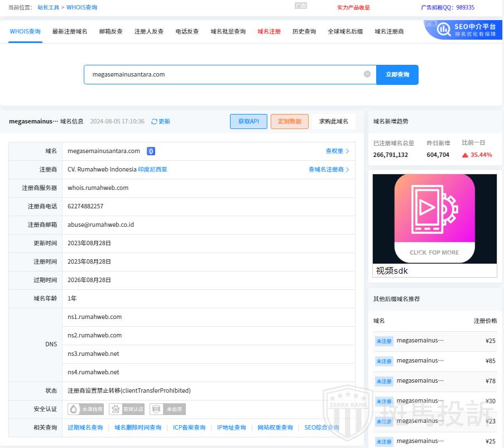The width and height of the screenshot is (504, 448).
Task: Open the 视频sdk advertisement image
Action: [434, 218]
